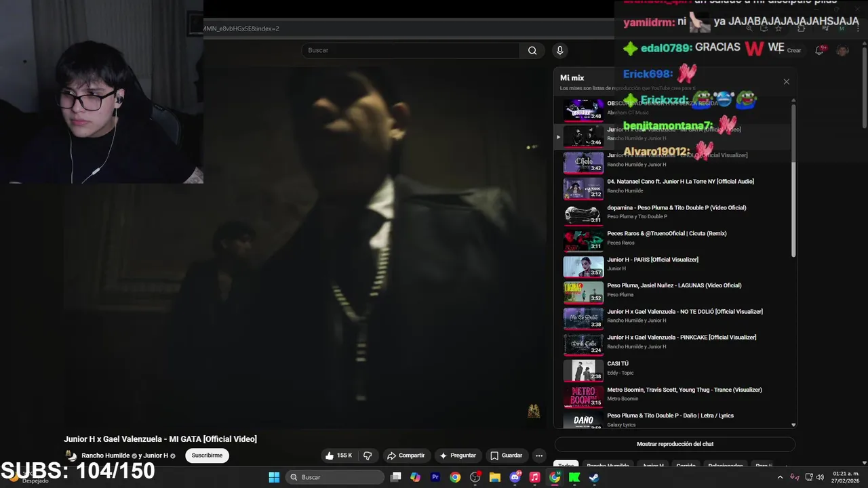Open Task View on the taskbar
The width and height of the screenshot is (868, 488).
pyautogui.click(x=396, y=477)
